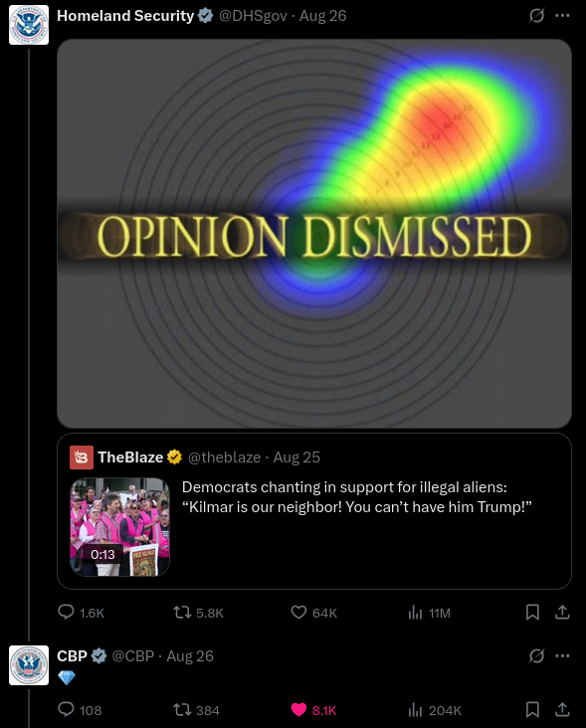Screen dimensions: 586x728
Task: Open Homeland Security profile avatar
Action: pyautogui.click(x=29, y=25)
